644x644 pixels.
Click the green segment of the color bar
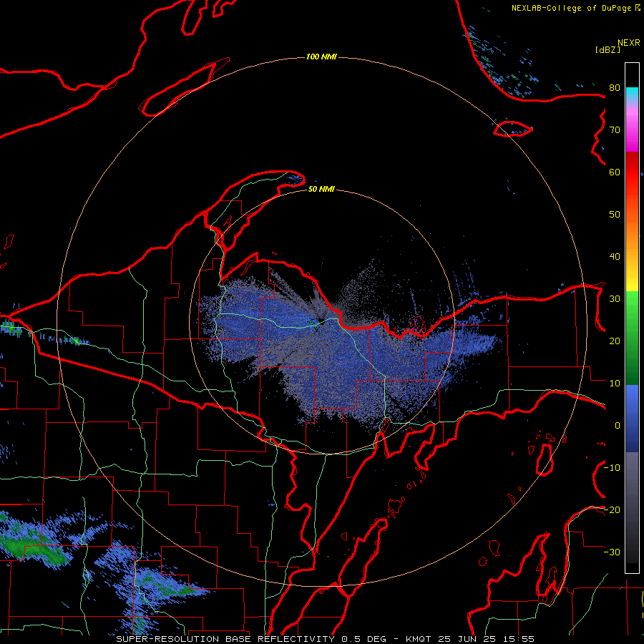pos(632,338)
